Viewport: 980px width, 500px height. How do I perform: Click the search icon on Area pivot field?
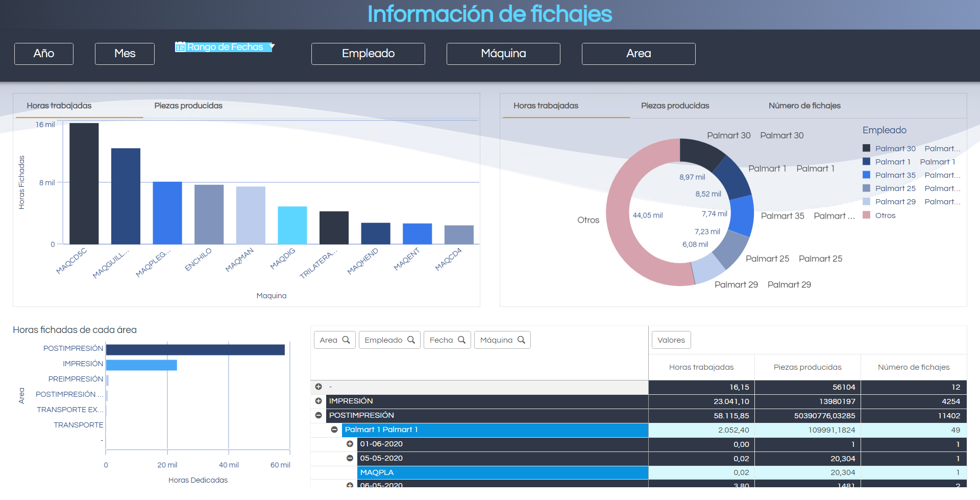point(346,340)
